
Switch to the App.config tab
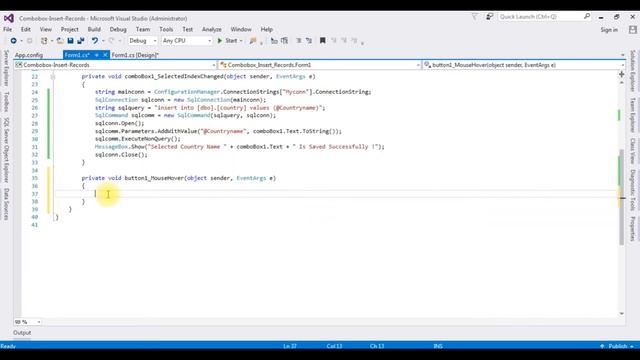[29, 55]
